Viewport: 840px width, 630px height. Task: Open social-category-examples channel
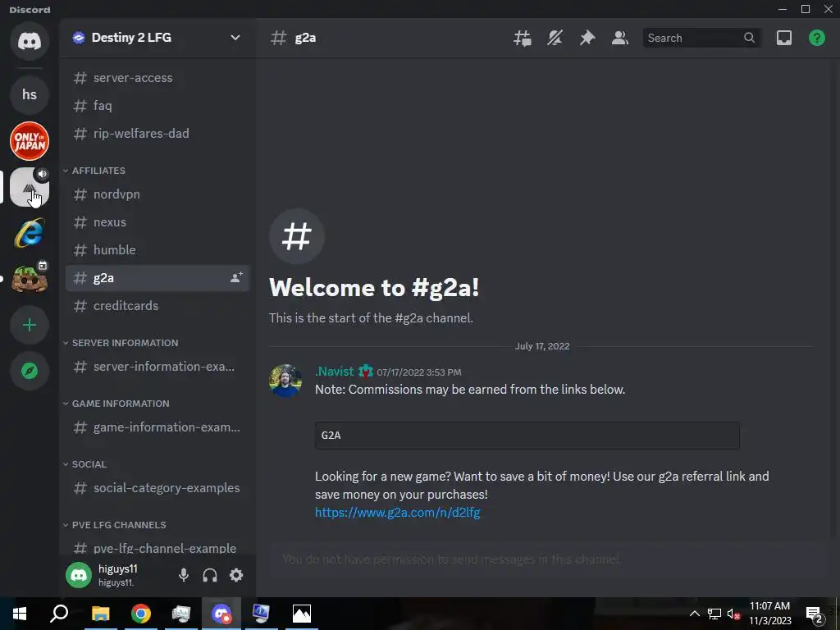[157, 488]
